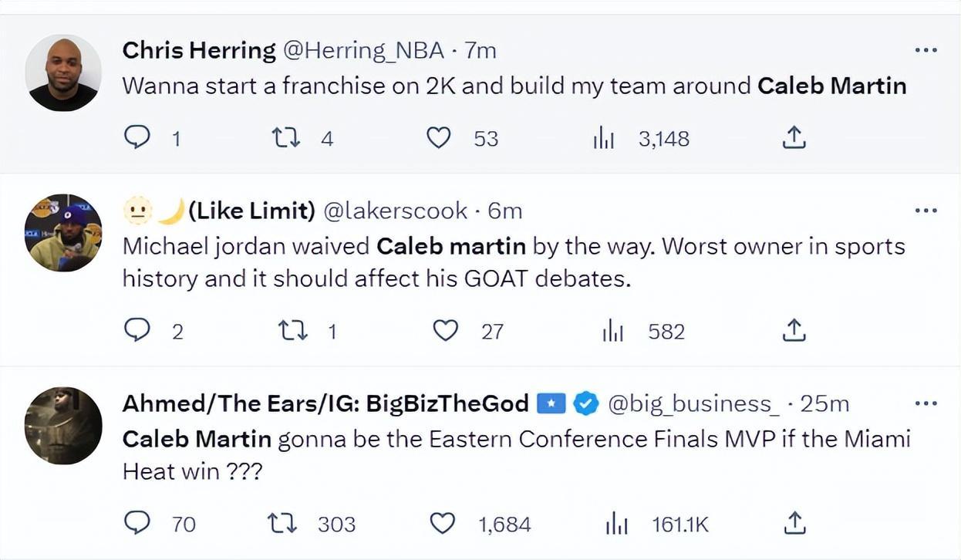
Task: Open the @Herring_NBA profile handle
Action: pyautogui.click(x=364, y=51)
